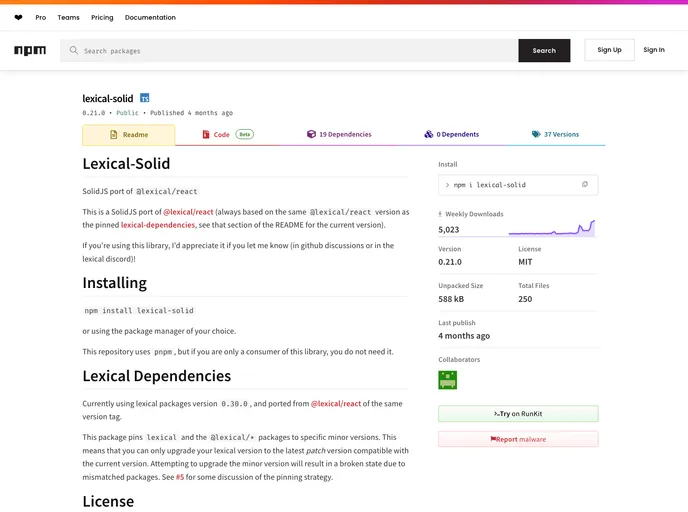
Task: Click the Versions tag icon
Action: (536, 134)
